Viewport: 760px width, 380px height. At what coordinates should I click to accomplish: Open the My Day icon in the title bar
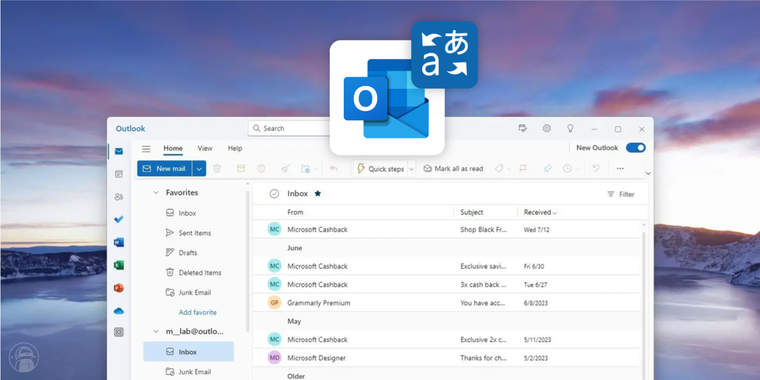click(x=522, y=128)
